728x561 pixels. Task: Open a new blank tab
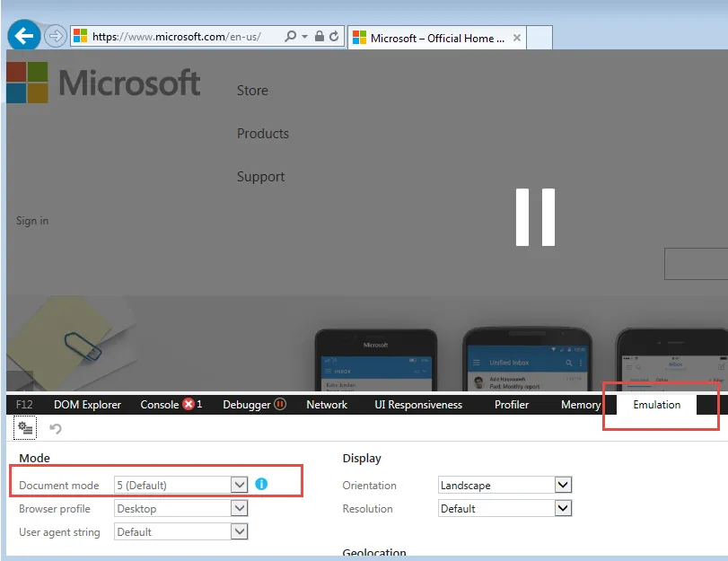(539, 38)
